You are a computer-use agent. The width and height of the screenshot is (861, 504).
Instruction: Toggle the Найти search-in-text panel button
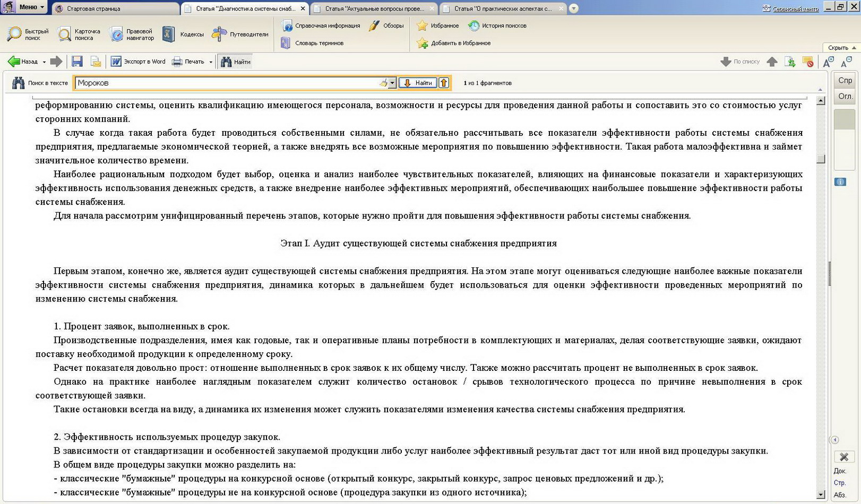pos(235,62)
